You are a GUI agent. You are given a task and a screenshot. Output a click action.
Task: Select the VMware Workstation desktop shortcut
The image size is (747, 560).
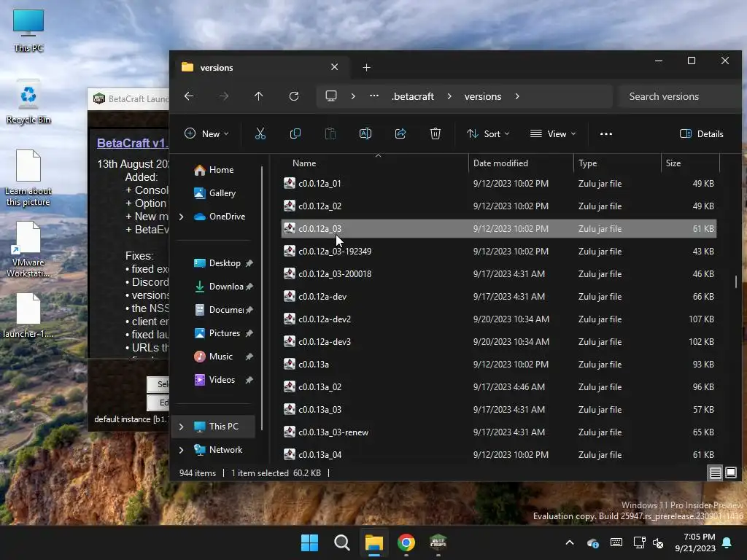coord(28,249)
